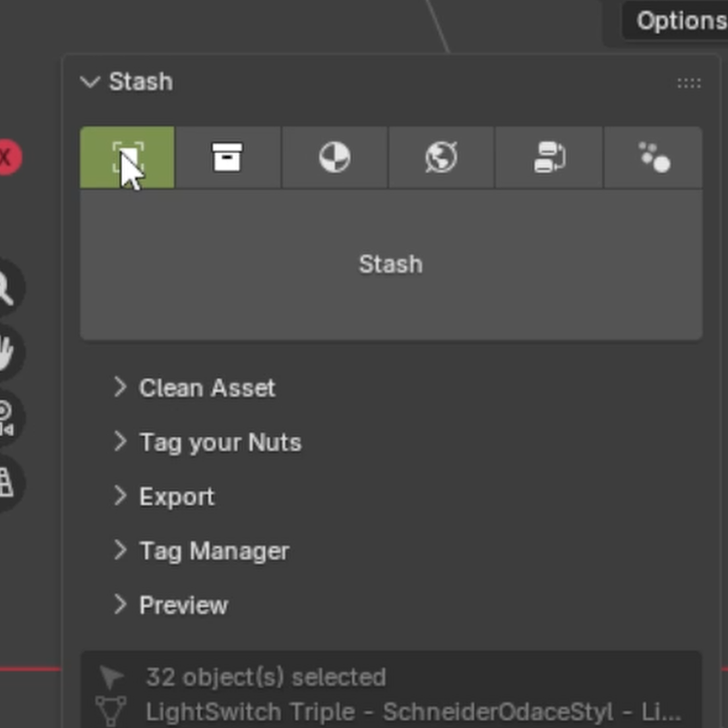Click the large Stash button
Image resolution: width=728 pixels, height=728 pixels.
pos(391,265)
